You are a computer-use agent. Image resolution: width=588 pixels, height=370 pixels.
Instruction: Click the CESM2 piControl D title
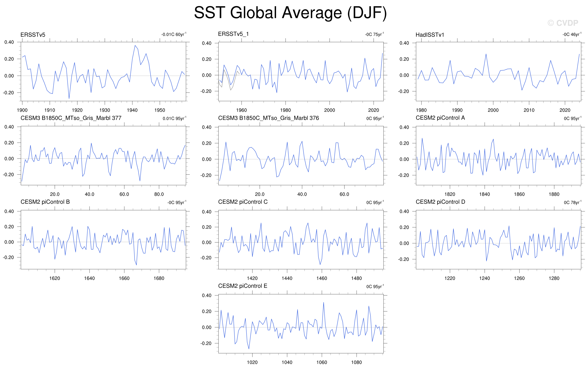pos(440,202)
